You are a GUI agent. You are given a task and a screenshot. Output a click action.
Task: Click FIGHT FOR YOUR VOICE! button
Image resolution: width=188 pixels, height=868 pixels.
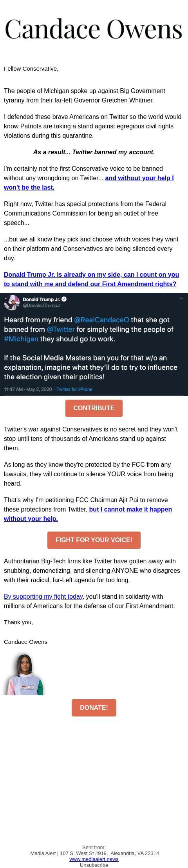click(x=94, y=540)
